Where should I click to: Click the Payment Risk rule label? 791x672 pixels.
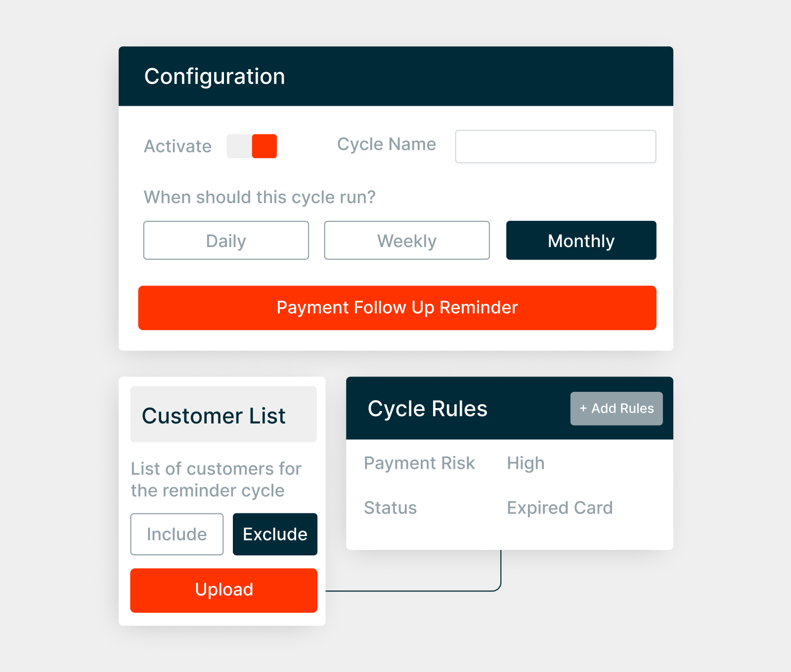tap(419, 463)
